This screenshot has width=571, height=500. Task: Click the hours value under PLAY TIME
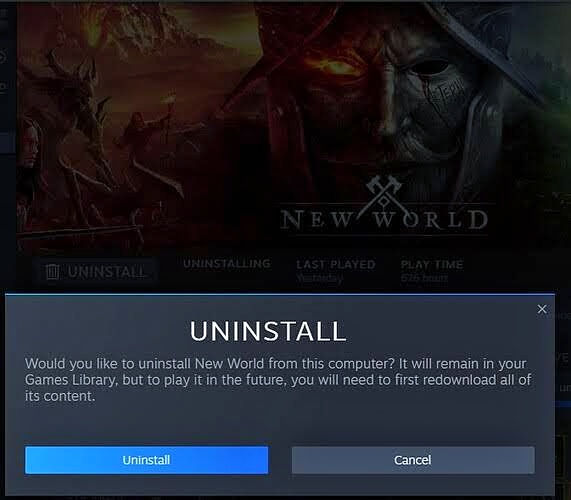[x=424, y=278]
